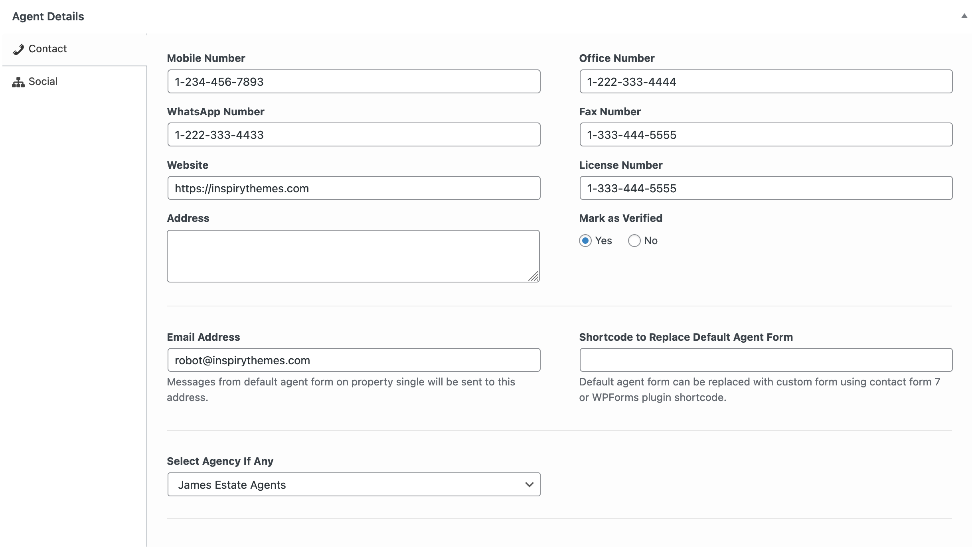The width and height of the screenshot is (980, 553).
Task: Switch to the Social tab
Action: (x=74, y=82)
